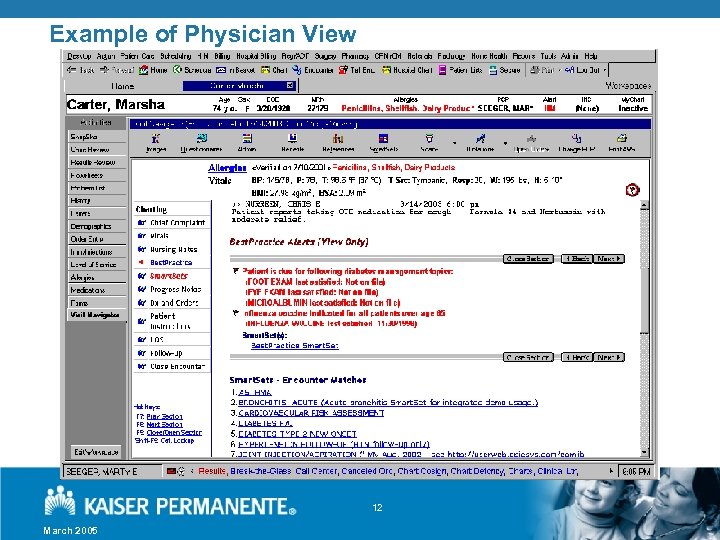Open Medications activity tab
The image size is (720, 540).
point(96,290)
